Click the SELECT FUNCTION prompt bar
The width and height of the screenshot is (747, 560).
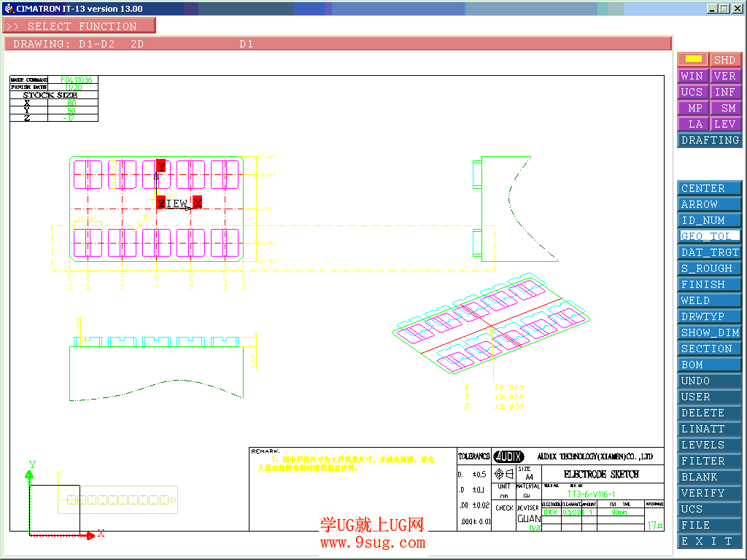click(x=79, y=26)
